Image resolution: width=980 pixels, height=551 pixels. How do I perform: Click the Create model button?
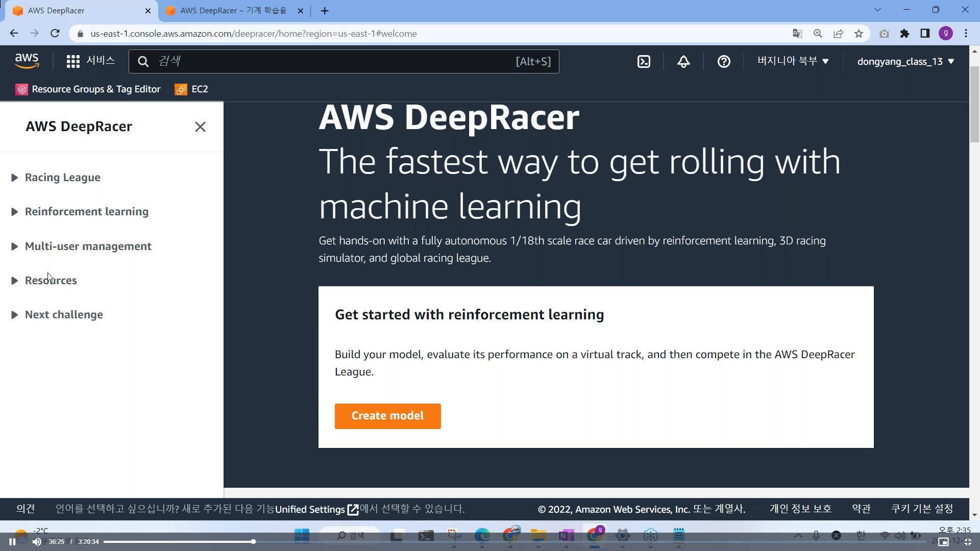click(387, 416)
